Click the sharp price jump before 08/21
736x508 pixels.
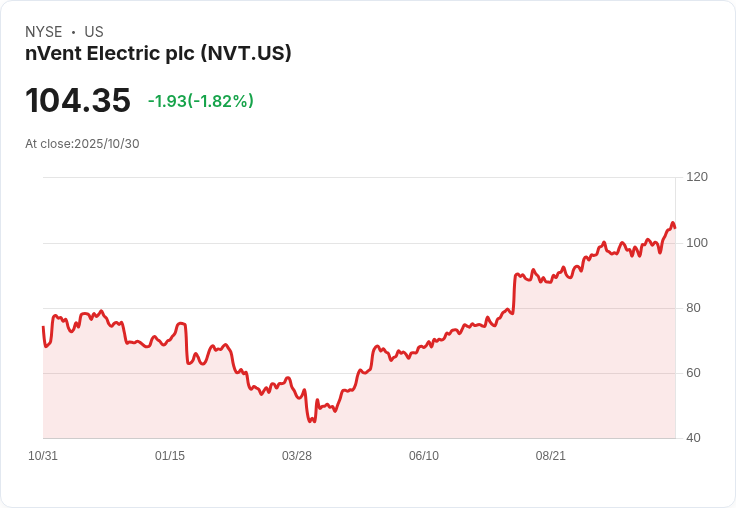pos(514,293)
